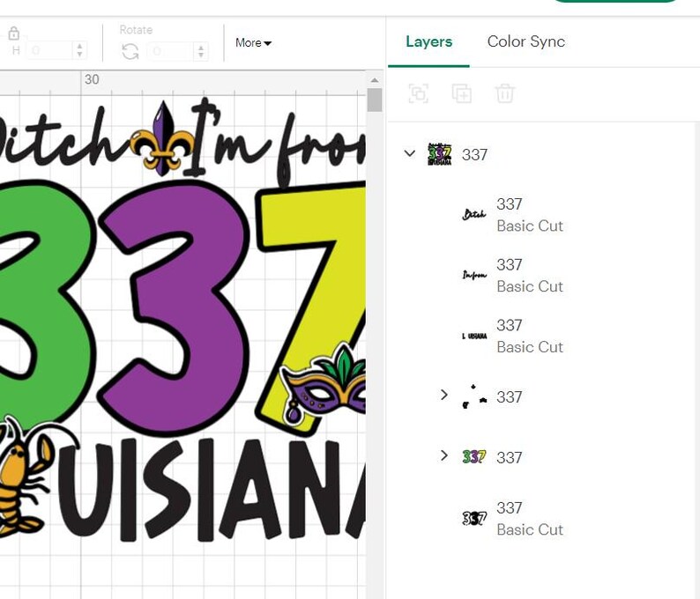Decrease rotation with the down stepper

coord(201,55)
